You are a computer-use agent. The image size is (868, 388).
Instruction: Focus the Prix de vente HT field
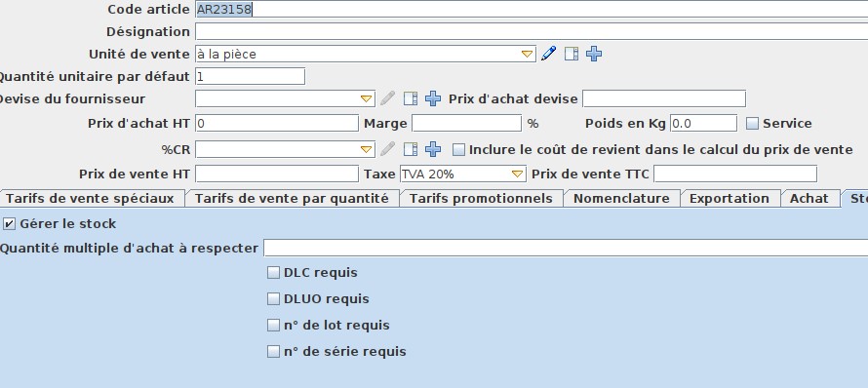point(277,174)
